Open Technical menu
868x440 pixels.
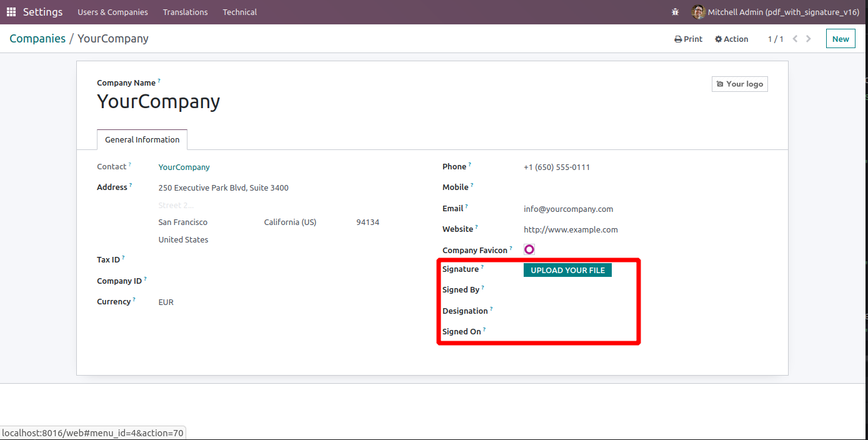[240, 12]
